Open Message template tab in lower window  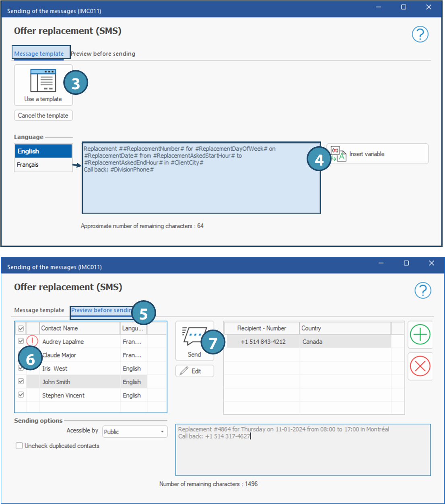coord(39,310)
